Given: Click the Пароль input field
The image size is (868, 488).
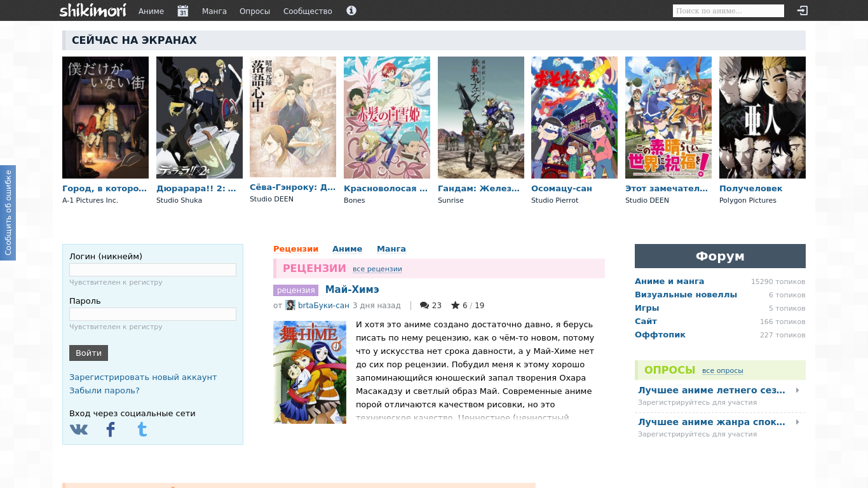Looking at the screenshot, I should [x=153, y=315].
